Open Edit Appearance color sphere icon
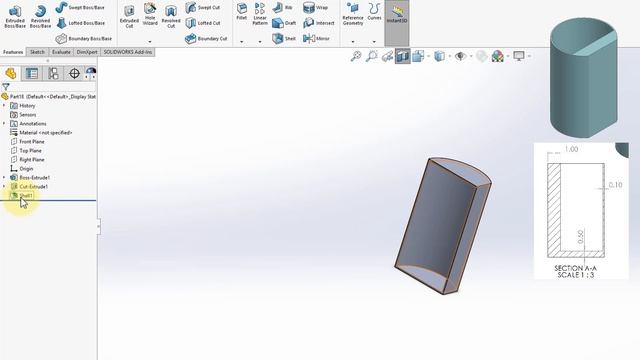The image size is (640, 360). tap(498, 56)
